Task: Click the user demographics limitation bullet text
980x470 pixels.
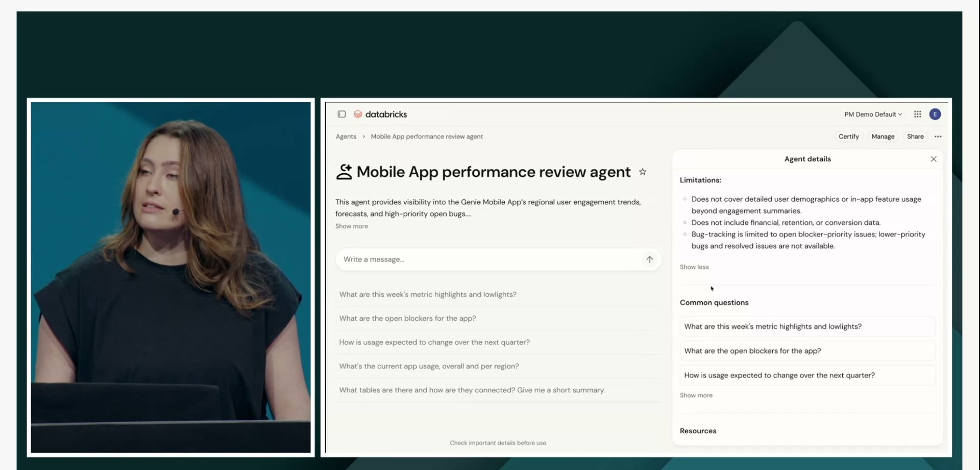Action: coord(806,205)
